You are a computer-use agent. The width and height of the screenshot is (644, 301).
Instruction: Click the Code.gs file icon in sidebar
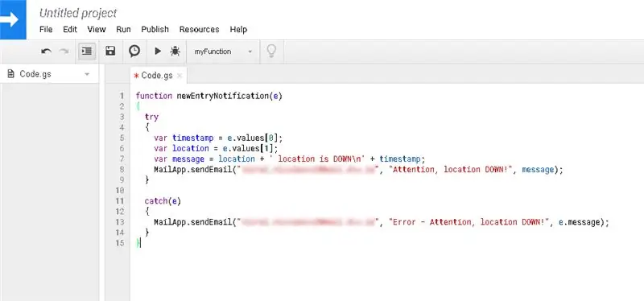coord(11,74)
